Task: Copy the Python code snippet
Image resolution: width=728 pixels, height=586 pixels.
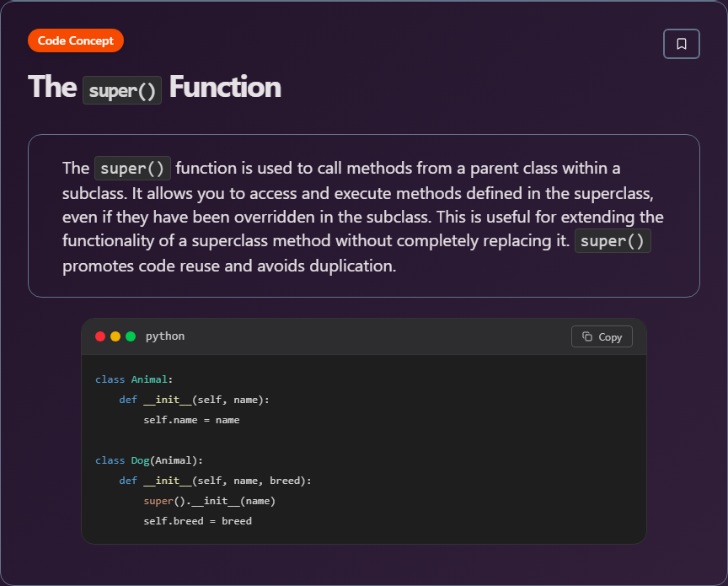Action: click(x=602, y=336)
